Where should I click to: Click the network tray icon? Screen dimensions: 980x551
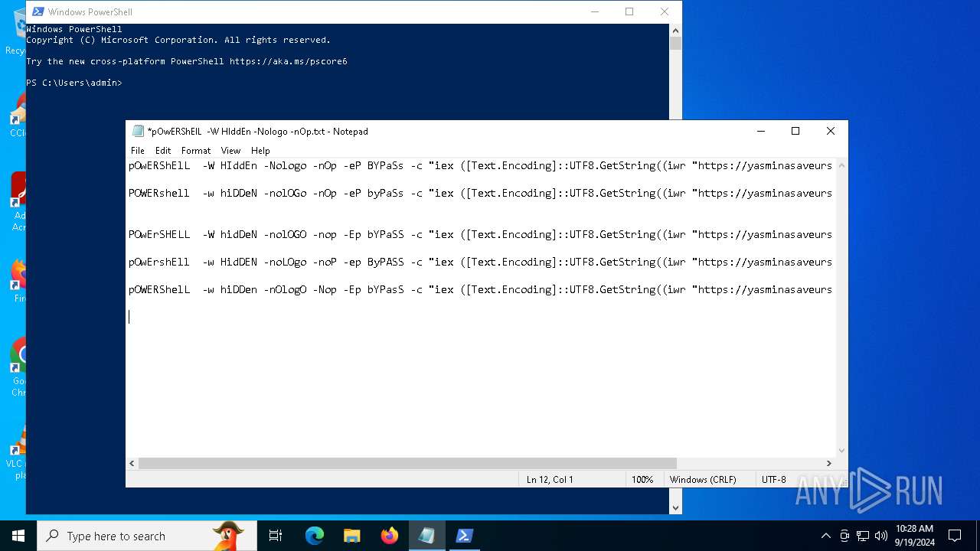[x=863, y=536]
